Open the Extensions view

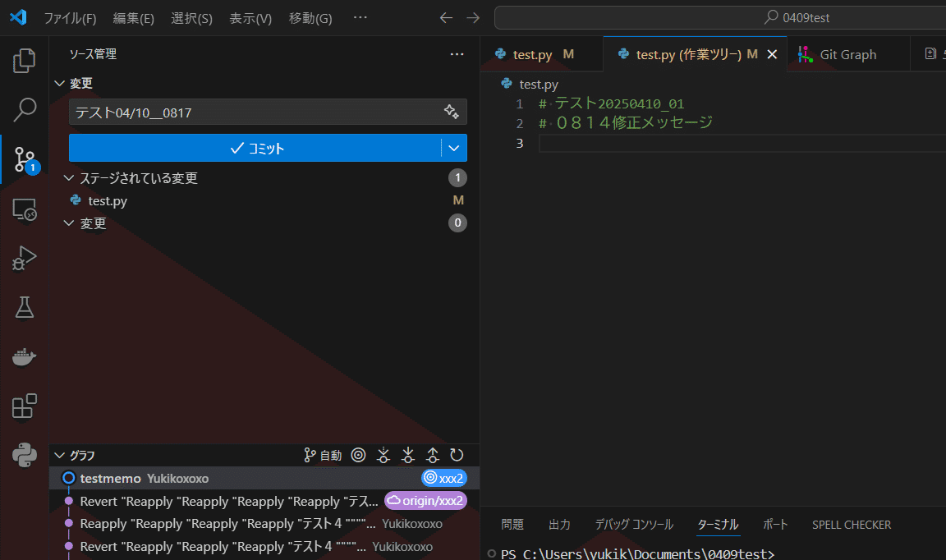[24, 405]
